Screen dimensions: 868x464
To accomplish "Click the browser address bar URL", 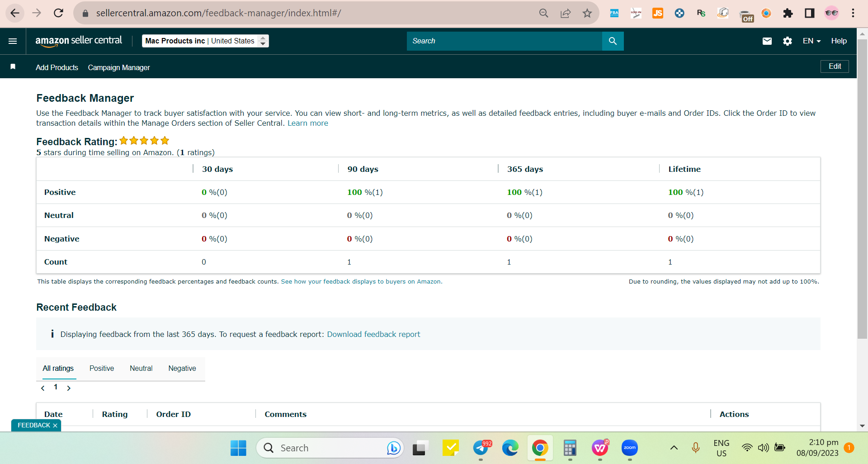I will pos(218,13).
